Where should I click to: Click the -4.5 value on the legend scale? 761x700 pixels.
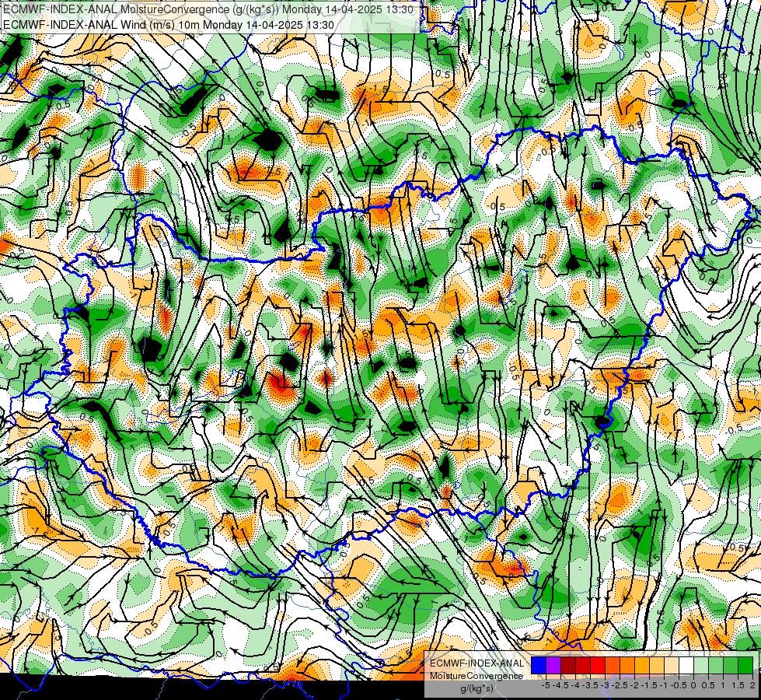tap(560, 685)
